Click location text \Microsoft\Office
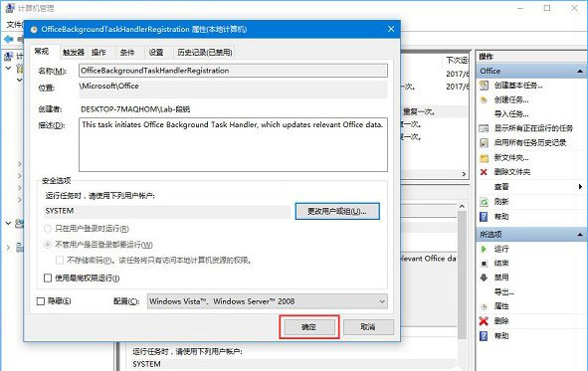The image size is (588, 371). 108,87
